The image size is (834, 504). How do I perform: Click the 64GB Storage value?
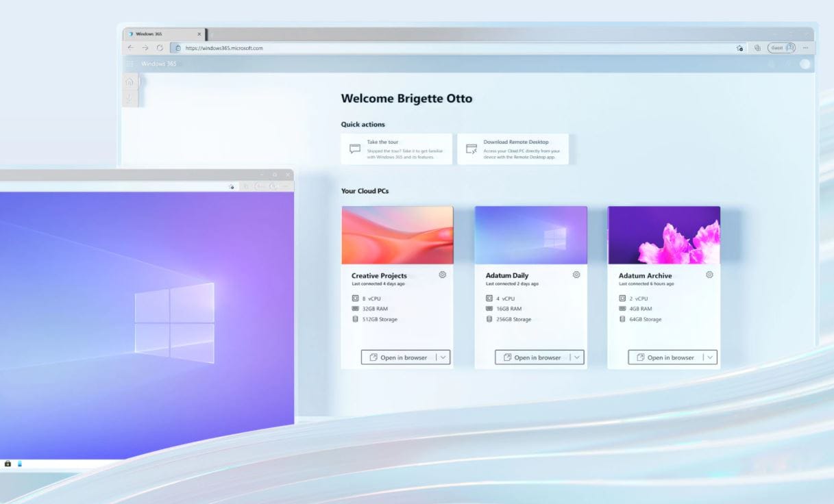[x=646, y=319]
